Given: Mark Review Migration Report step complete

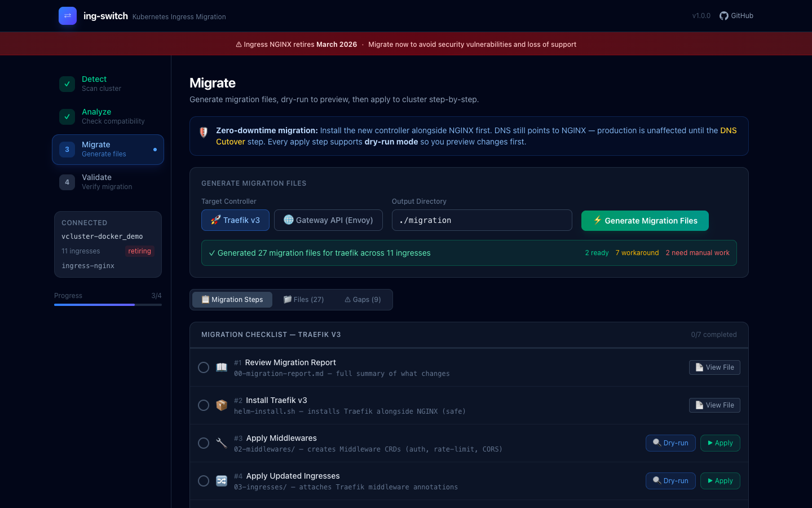Looking at the screenshot, I should (x=204, y=367).
